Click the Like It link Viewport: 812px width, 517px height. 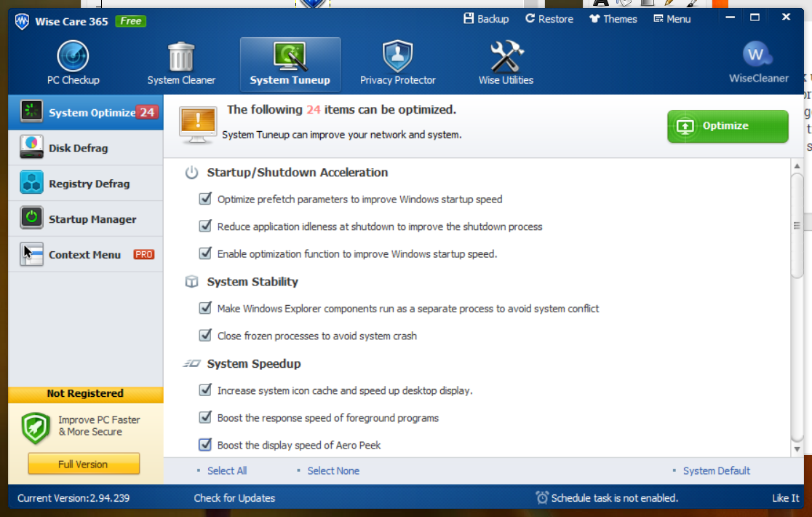click(785, 498)
